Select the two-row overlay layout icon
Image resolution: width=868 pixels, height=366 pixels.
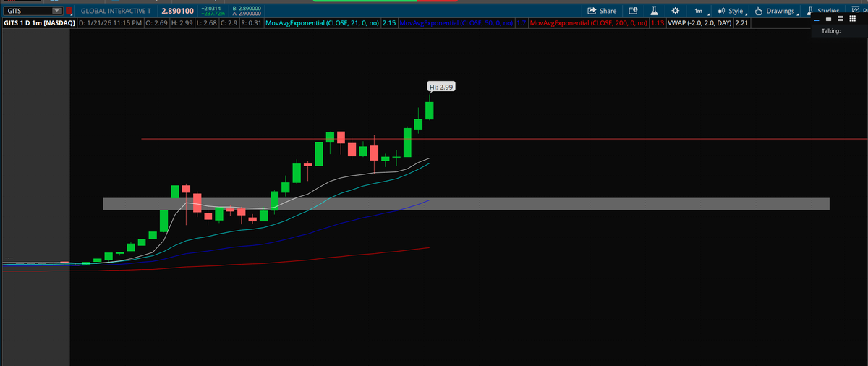(x=840, y=20)
